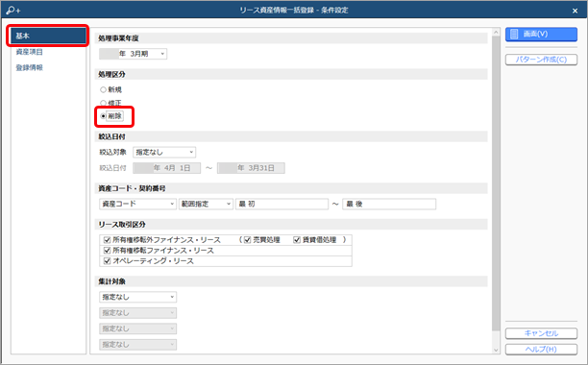Open the 資産コード type dropdown

(x=137, y=204)
